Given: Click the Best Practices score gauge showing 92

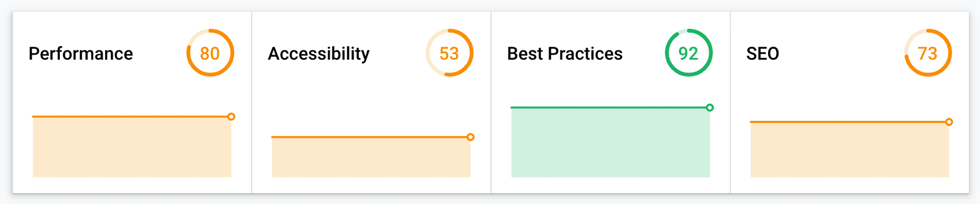Looking at the screenshot, I should [x=689, y=53].
